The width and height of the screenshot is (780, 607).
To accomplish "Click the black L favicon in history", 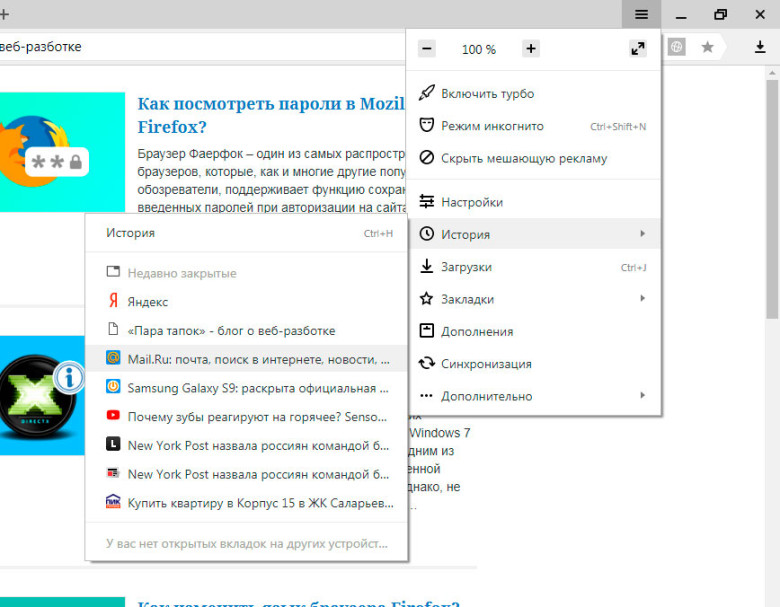I will point(113,444).
